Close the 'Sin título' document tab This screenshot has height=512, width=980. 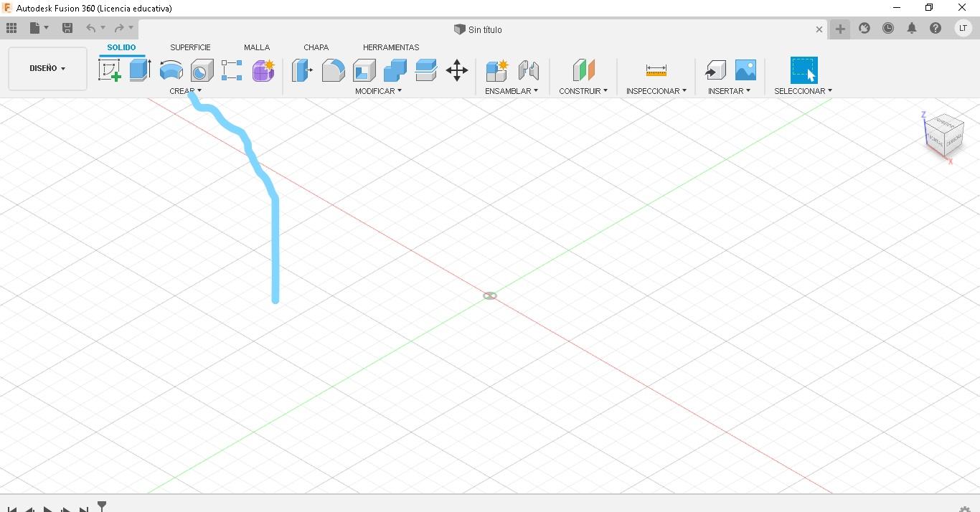(x=819, y=29)
